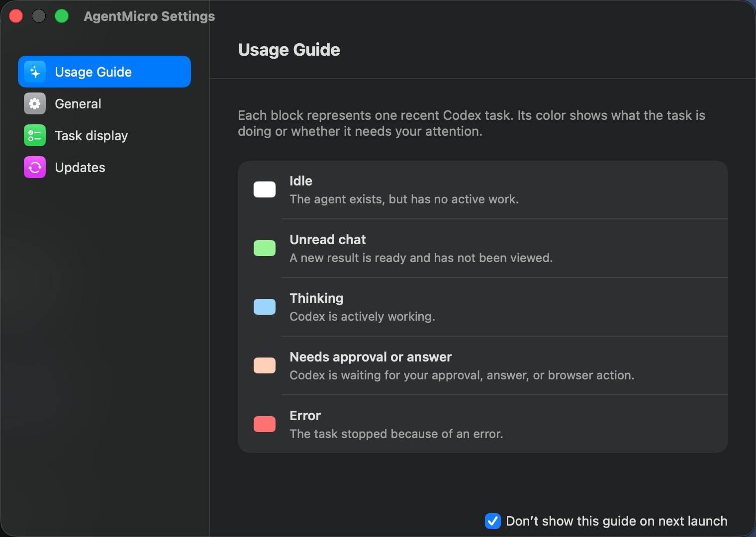Click 'A new result is ready' description
The height and width of the screenshot is (537, 756).
(x=421, y=258)
